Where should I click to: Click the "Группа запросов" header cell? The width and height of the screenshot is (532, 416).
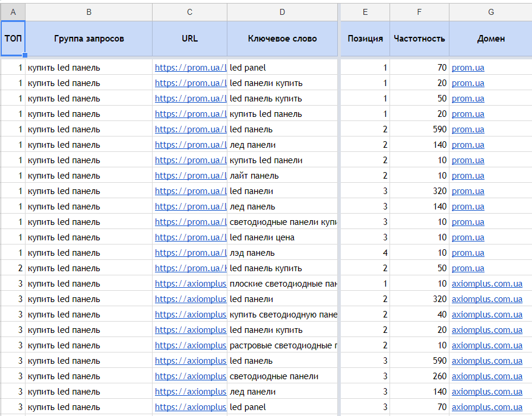(88, 39)
